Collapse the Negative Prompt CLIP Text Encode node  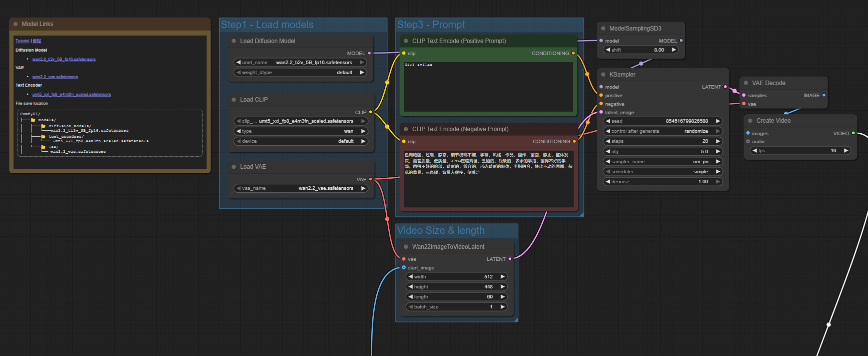(x=406, y=129)
